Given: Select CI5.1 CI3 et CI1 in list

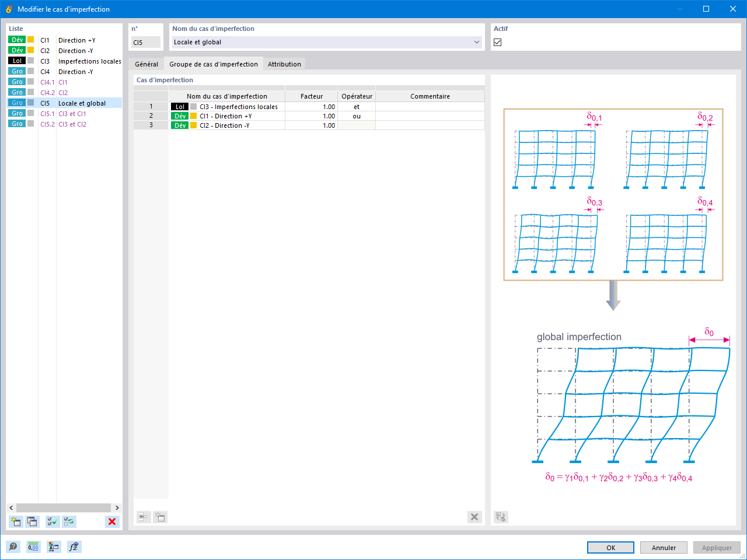Looking at the screenshot, I should (x=64, y=114).
